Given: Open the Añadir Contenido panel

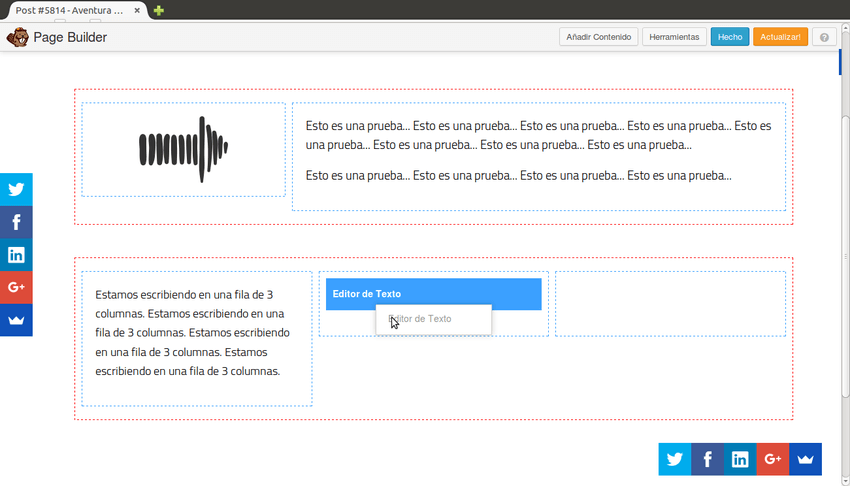Looking at the screenshot, I should tap(598, 37).
